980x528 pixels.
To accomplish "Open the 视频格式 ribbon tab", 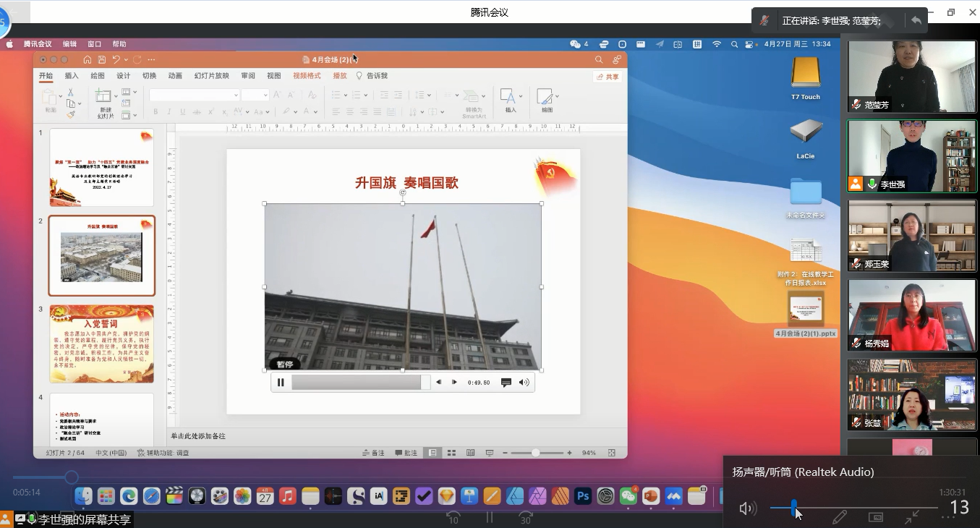I will (x=307, y=76).
